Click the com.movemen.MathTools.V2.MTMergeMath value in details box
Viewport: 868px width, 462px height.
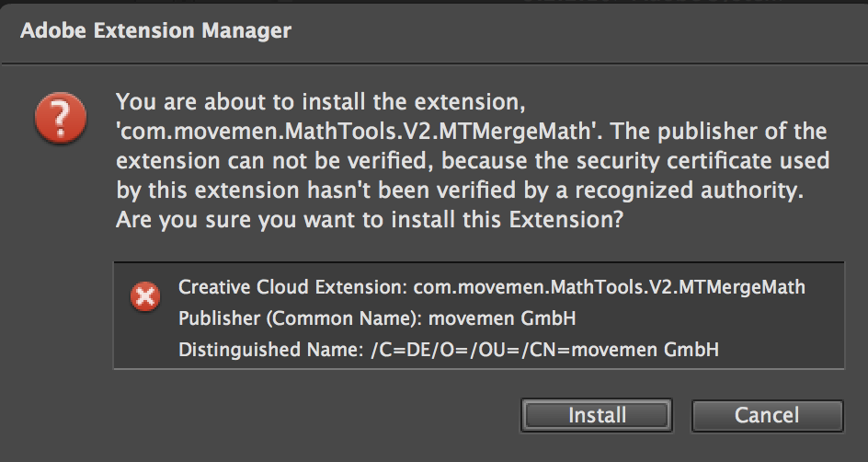tap(610, 287)
